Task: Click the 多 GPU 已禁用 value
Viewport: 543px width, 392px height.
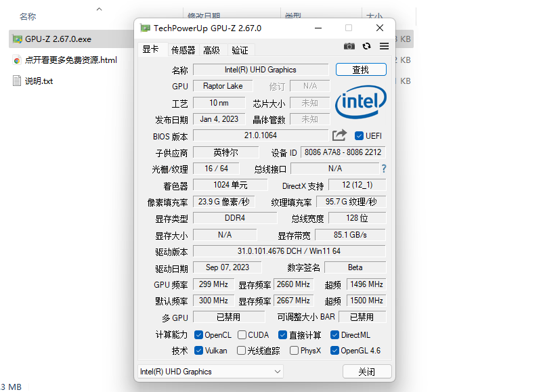Action: point(229,317)
